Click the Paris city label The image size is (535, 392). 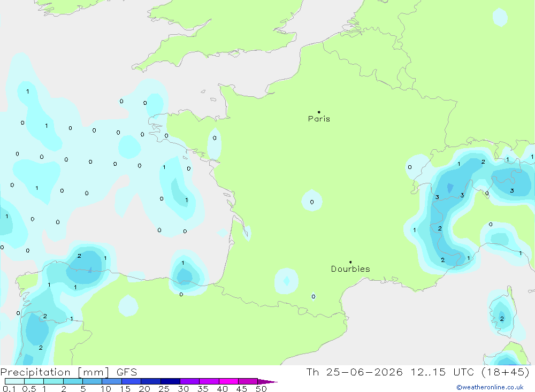coord(319,119)
